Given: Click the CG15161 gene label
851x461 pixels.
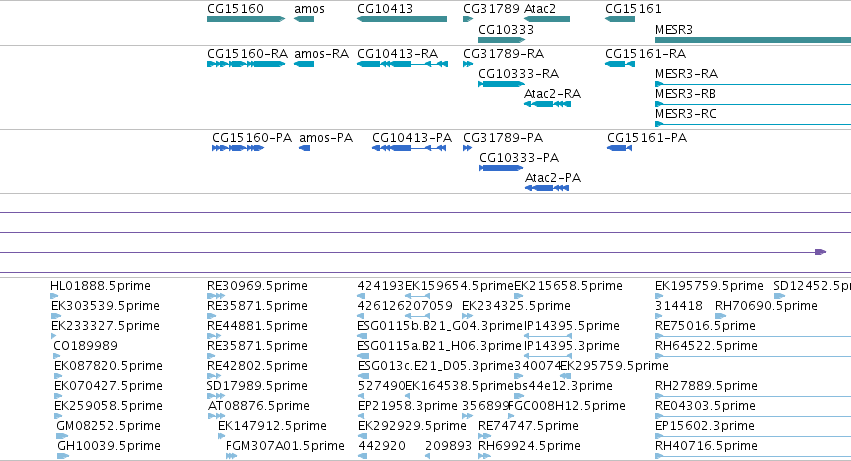Looking at the screenshot, I should pyautogui.click(x=633, y=9).
